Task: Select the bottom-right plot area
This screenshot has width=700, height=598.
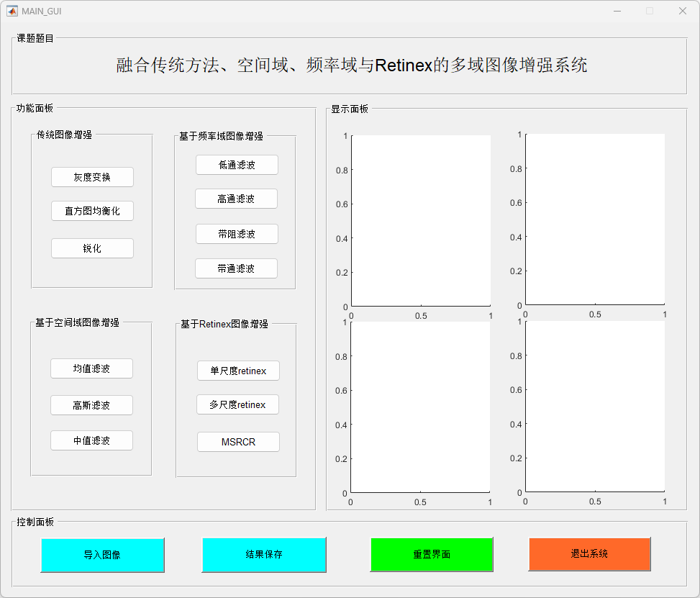Action: tap(595, 407)
